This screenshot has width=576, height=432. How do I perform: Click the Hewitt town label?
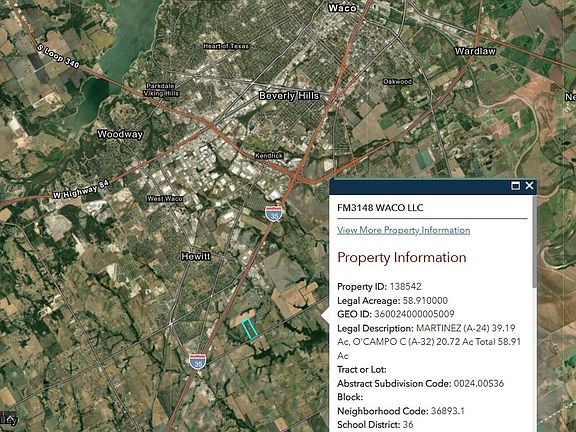pyautogui.click(x=196, y=256)
